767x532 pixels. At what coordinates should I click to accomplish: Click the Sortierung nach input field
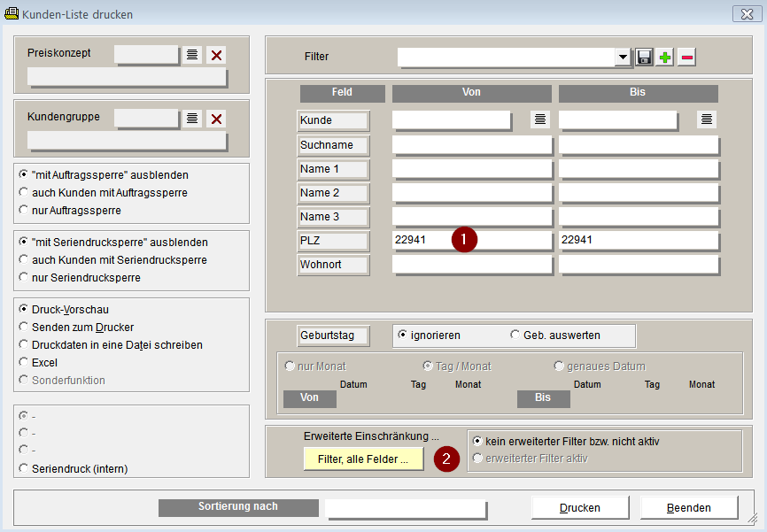pos(406,508)
